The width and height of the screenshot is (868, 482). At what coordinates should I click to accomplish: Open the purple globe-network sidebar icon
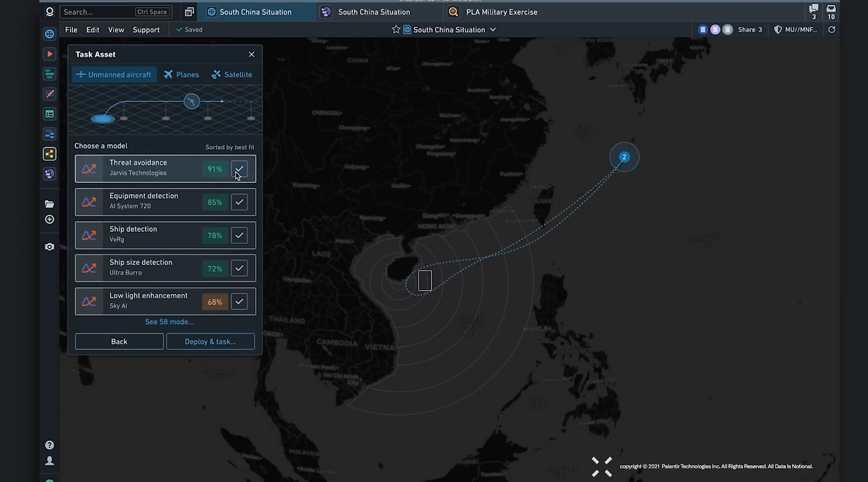coord(50,174)
